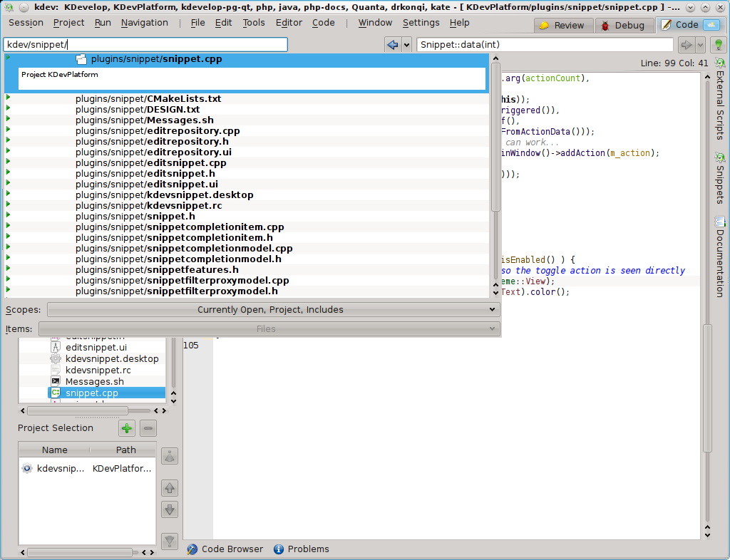Click the move-to-bottom button beside selection list
The image size is (730, 560).
coord(170,541)
